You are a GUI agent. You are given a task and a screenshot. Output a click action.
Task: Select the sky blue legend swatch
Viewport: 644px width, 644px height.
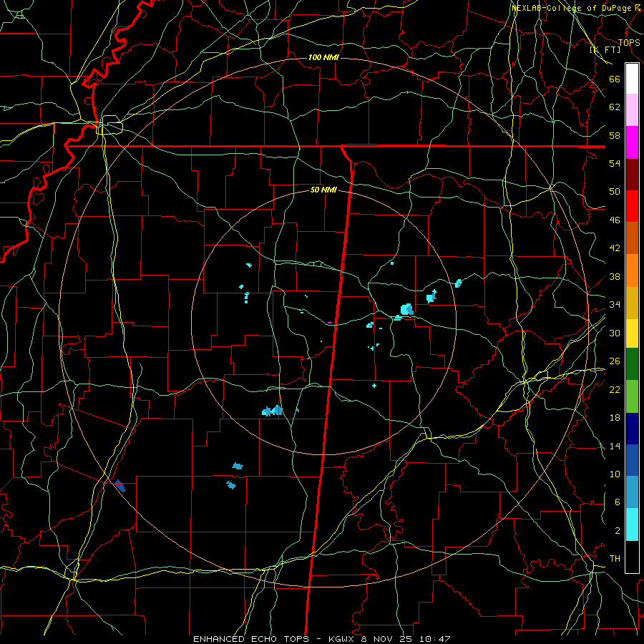[x=632, y=492]
